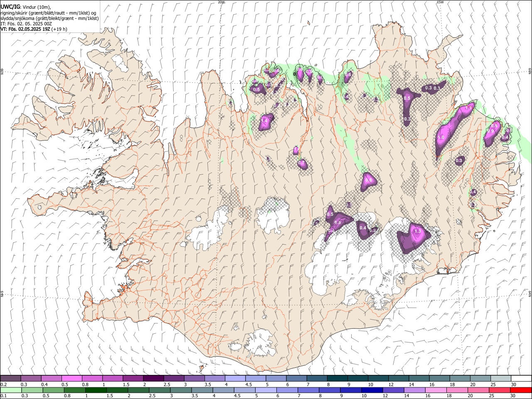Click the 1.4 snowfall value on the map

point(264,121)
